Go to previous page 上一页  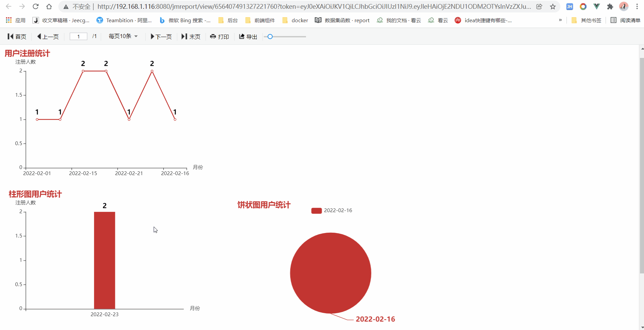pos(48,36)
